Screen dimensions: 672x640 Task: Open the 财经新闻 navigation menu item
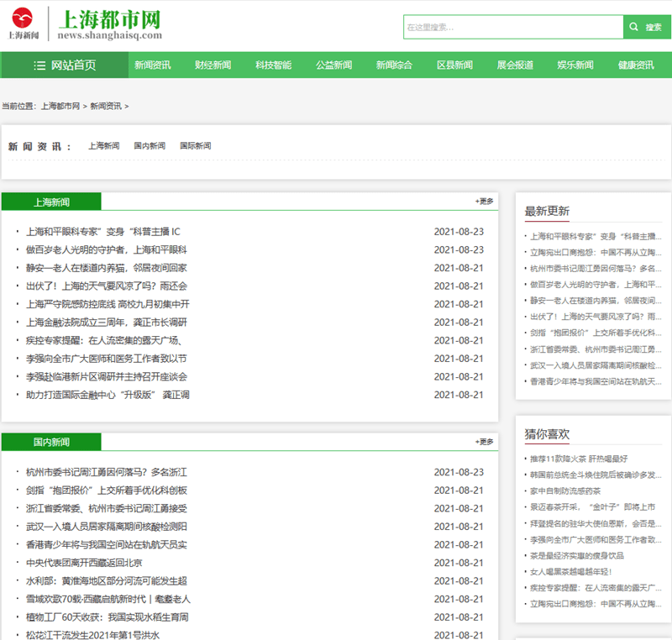coord(213,66)
